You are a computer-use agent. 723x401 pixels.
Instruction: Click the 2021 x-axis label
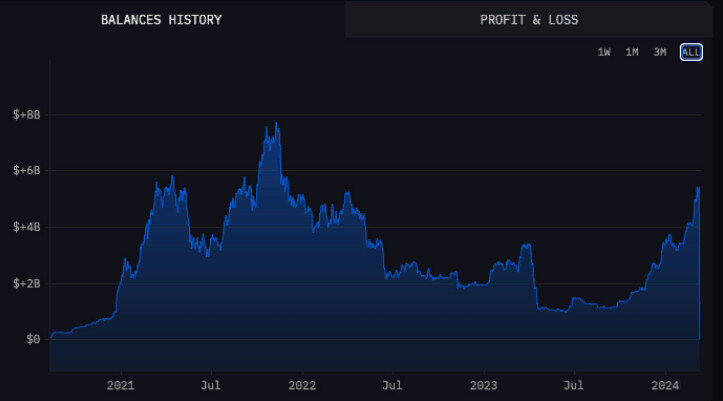[120, 385]
